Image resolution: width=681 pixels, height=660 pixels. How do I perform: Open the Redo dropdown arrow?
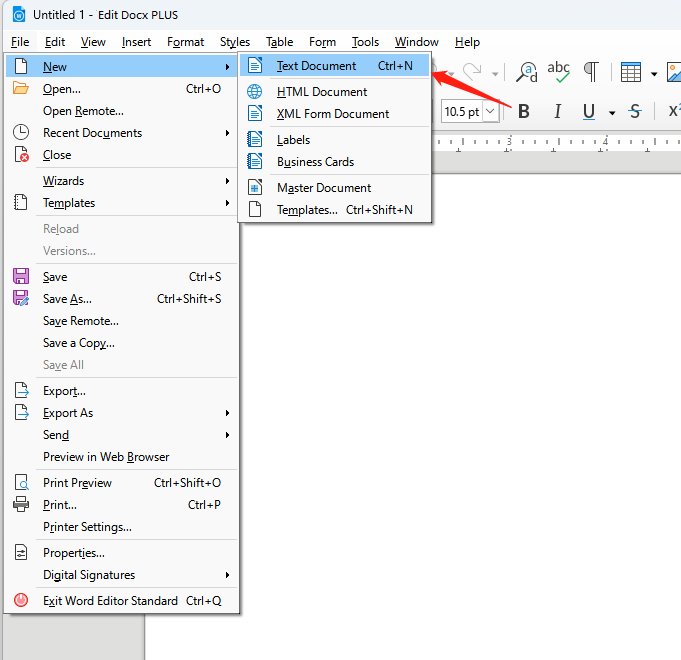[x=495, y=74]
